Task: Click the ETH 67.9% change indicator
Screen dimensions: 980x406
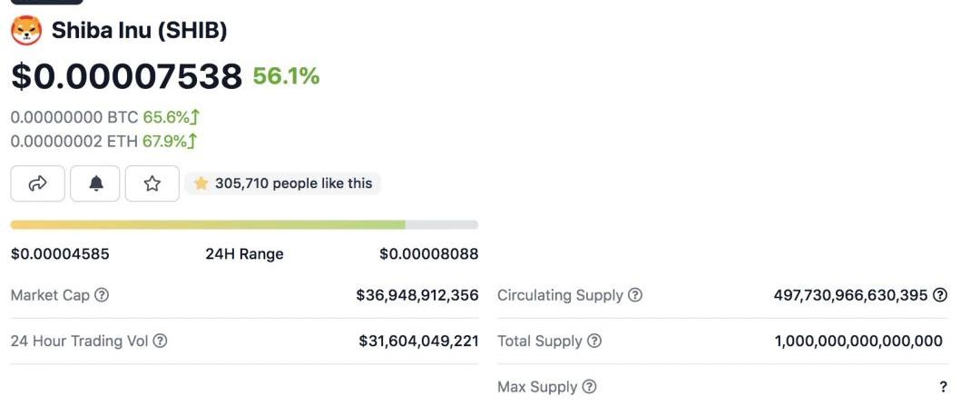Action: (170, 141)
